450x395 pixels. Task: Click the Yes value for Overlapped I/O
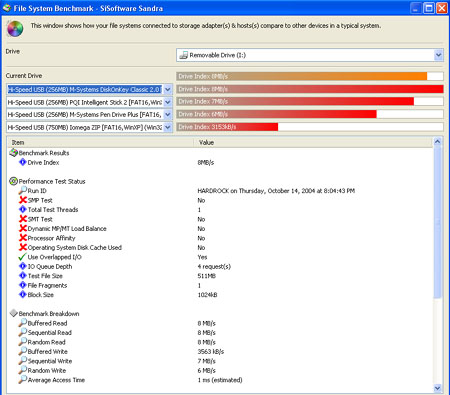pos(202,257)
